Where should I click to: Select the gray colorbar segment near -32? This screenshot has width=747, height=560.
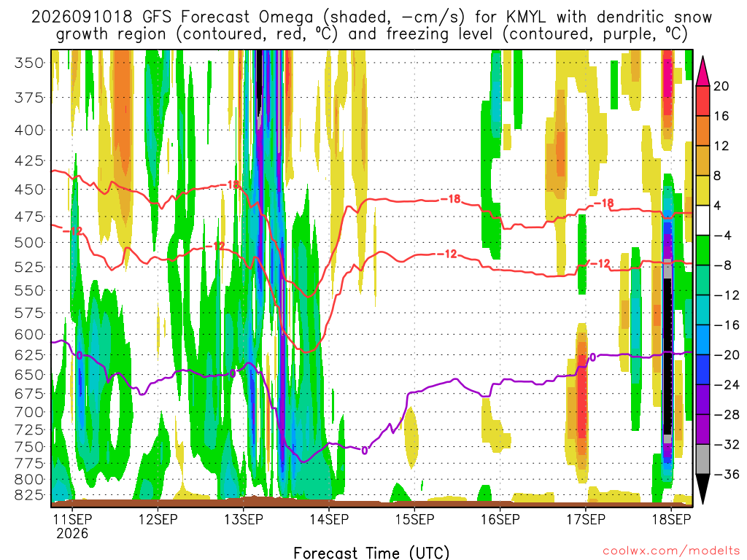coord(703,459)
